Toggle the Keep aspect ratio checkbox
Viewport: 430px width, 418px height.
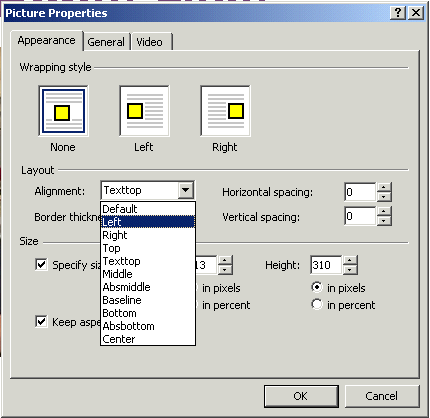[x=41, y=322]
